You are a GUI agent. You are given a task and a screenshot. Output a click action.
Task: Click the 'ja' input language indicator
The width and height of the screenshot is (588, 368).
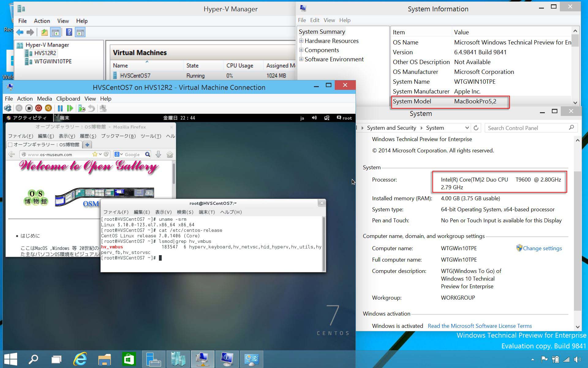click(x=302, y=118)
